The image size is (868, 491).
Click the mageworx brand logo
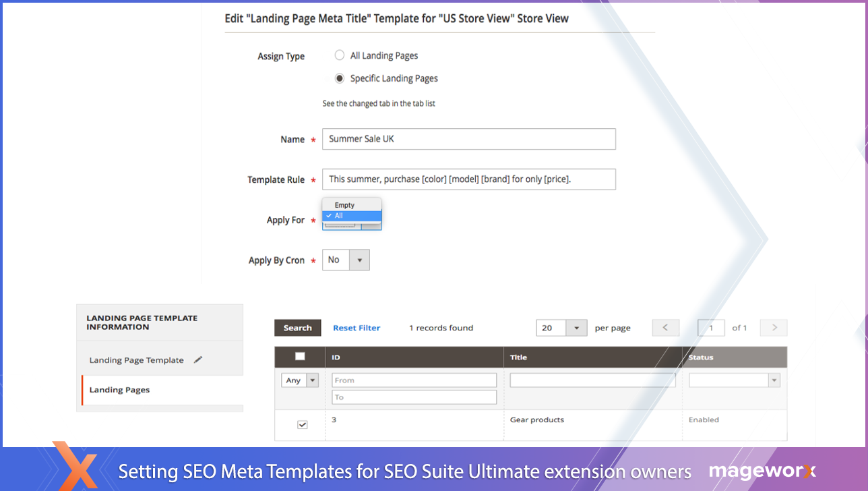(762, 471)
